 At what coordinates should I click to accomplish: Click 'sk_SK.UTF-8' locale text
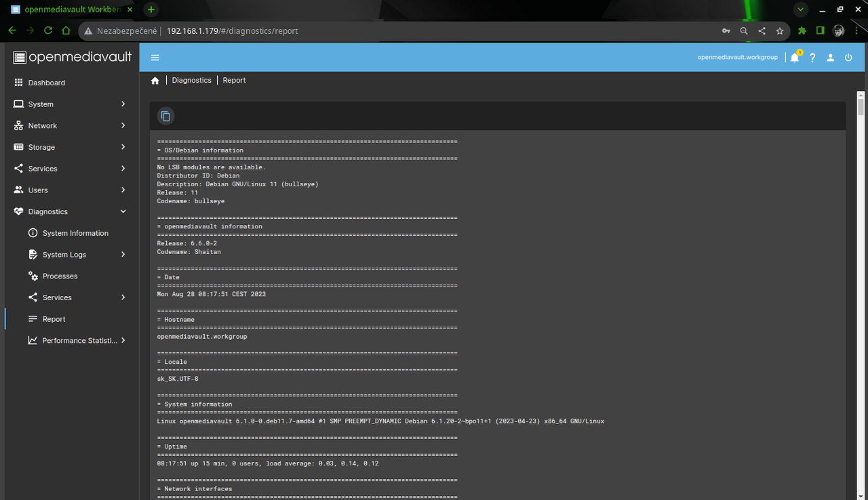[178, 379]
